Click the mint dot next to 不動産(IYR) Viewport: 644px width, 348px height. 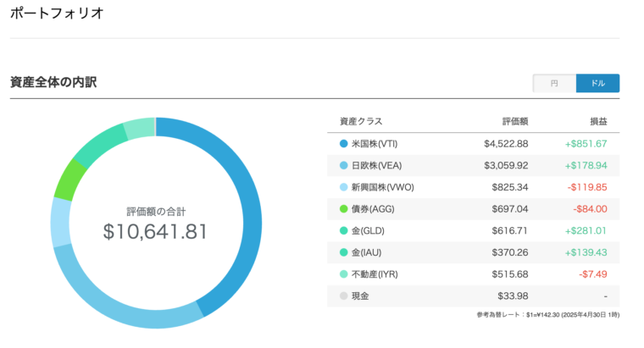(x=343, y=274)
